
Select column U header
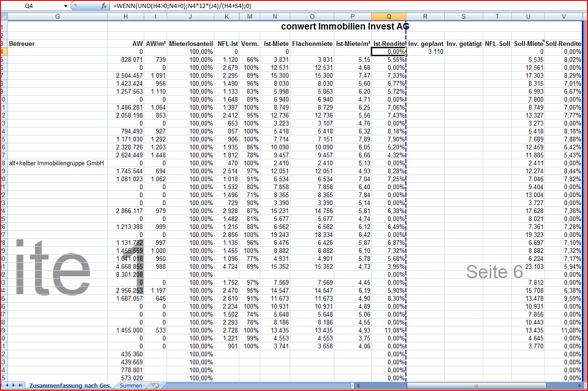pyautogui.click(x=528, y=16)
